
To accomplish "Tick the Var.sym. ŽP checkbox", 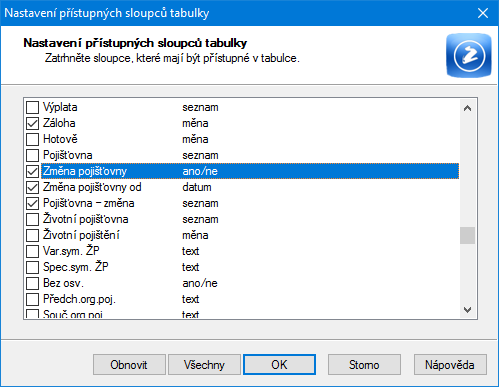I will 32,252.
